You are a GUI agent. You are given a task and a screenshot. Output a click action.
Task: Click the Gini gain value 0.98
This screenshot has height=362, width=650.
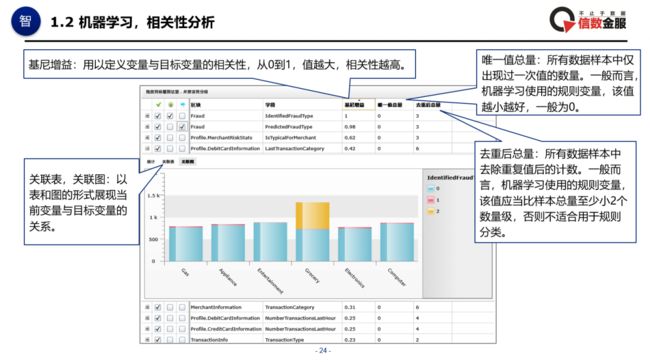(349, 127)
